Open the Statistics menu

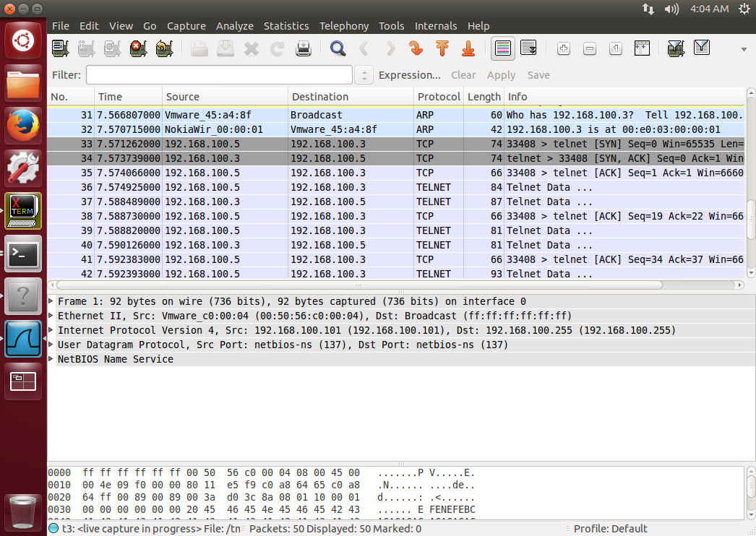pyautogui.click(x=286, y=26)
